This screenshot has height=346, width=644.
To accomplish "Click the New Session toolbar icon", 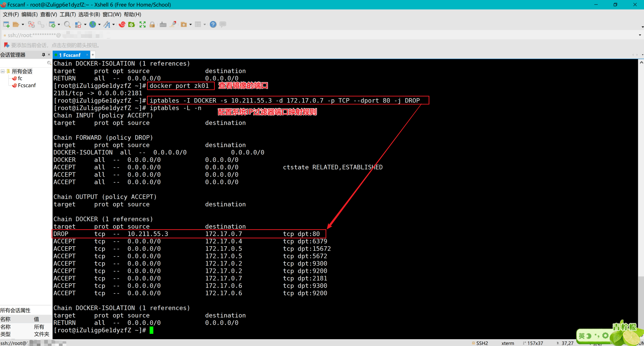I will click(x=6, y=24).
